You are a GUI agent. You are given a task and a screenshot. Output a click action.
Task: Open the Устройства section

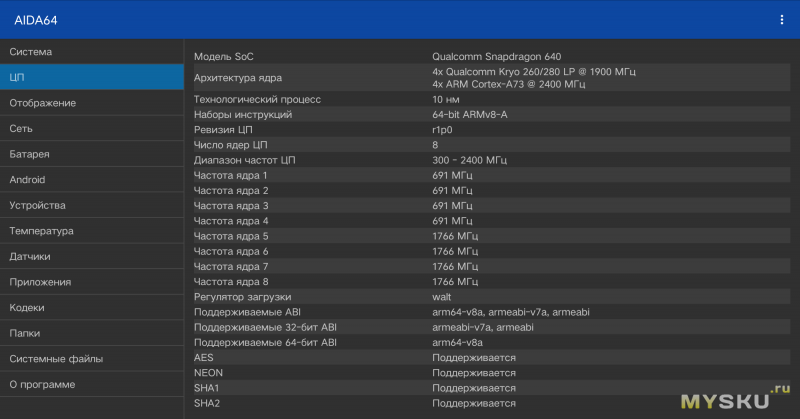click(x=92, y=205)
